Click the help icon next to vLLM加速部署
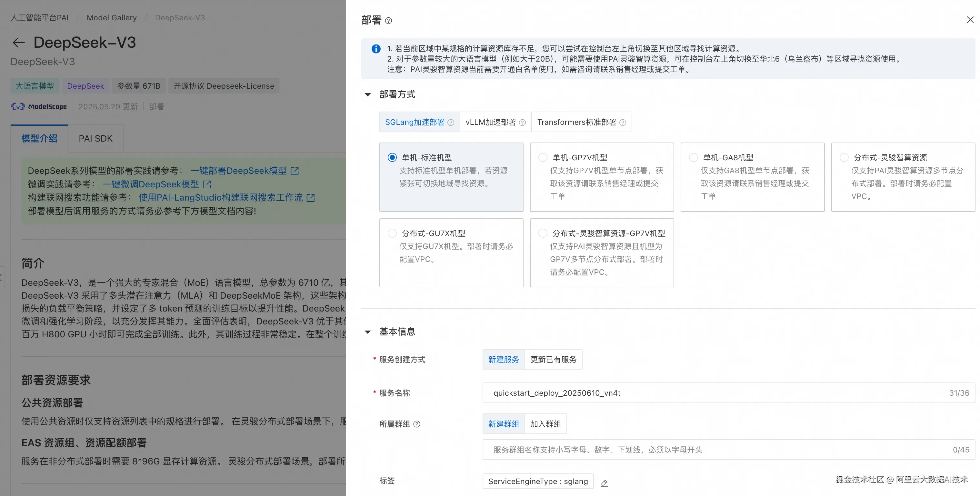 [522, 123]
